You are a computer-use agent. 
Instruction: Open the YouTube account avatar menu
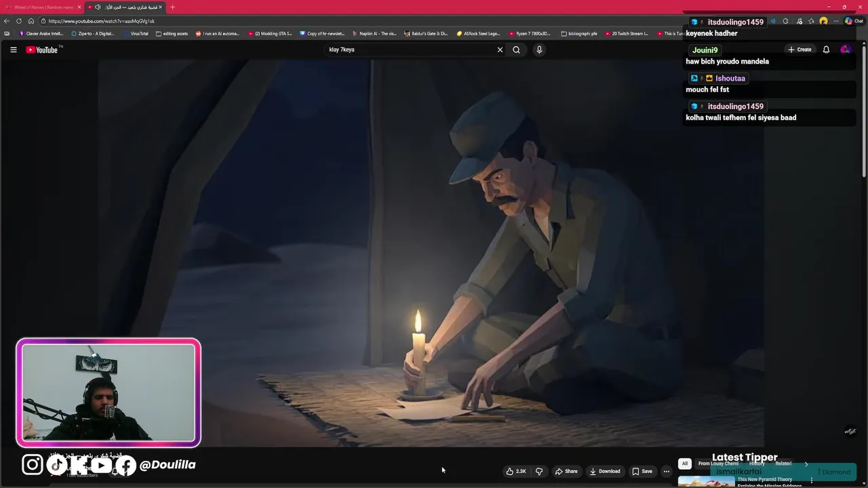845,49
